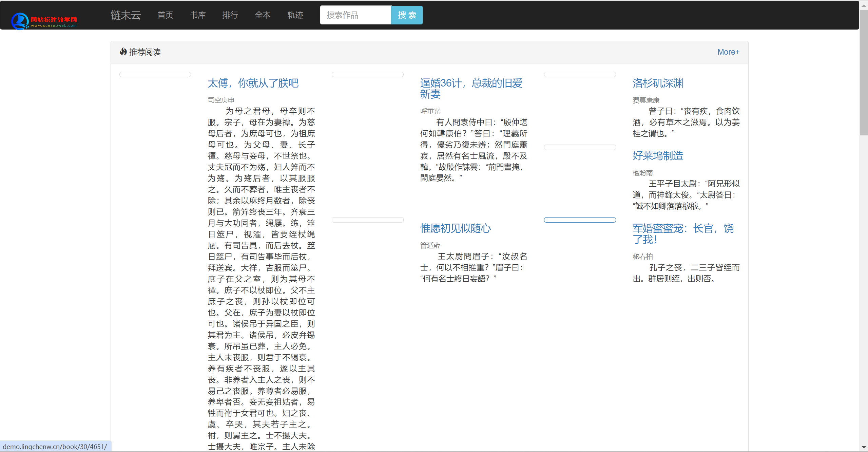Click the scrollbar up arrow
This screenshot has width=868, height=452.
864,5
